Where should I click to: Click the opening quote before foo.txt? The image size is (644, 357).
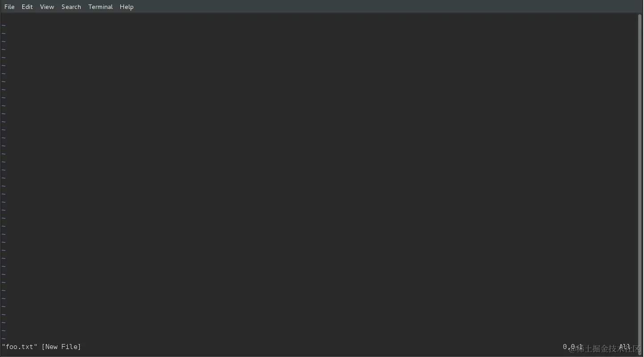pyautogui.click(x=4, y=346)
